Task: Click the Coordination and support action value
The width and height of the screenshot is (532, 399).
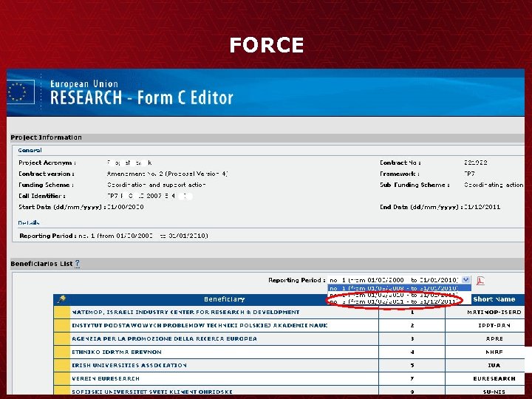Action: [157, 185]
